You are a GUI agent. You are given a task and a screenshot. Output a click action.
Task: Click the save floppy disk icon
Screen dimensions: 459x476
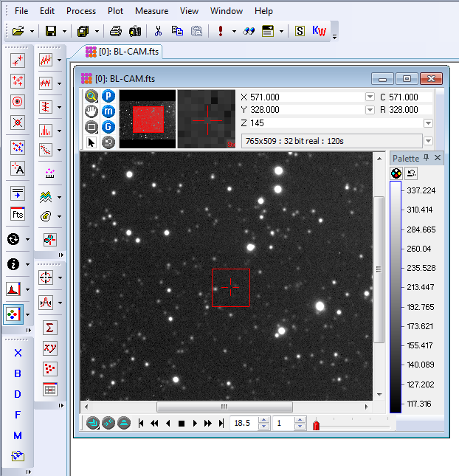51,31
